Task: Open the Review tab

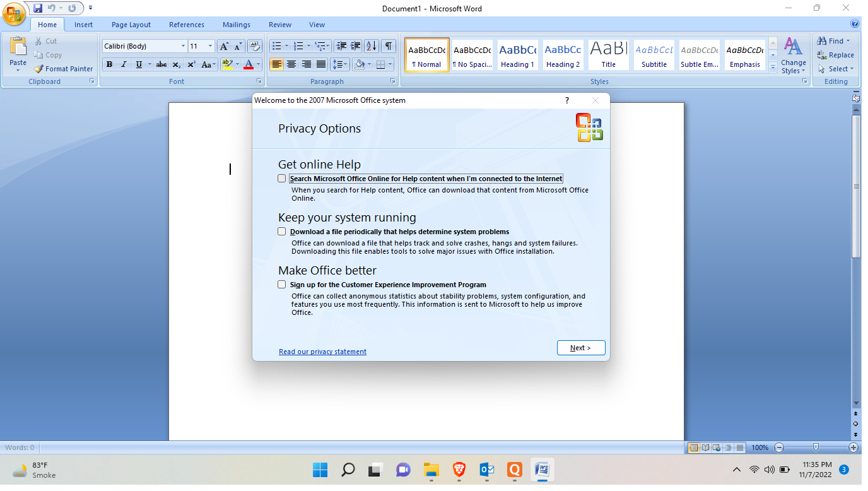Action: pos(280,25)
